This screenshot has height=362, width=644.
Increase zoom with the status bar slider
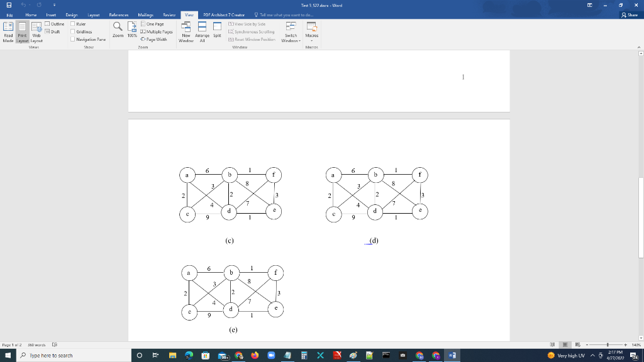tap(625, 344)
